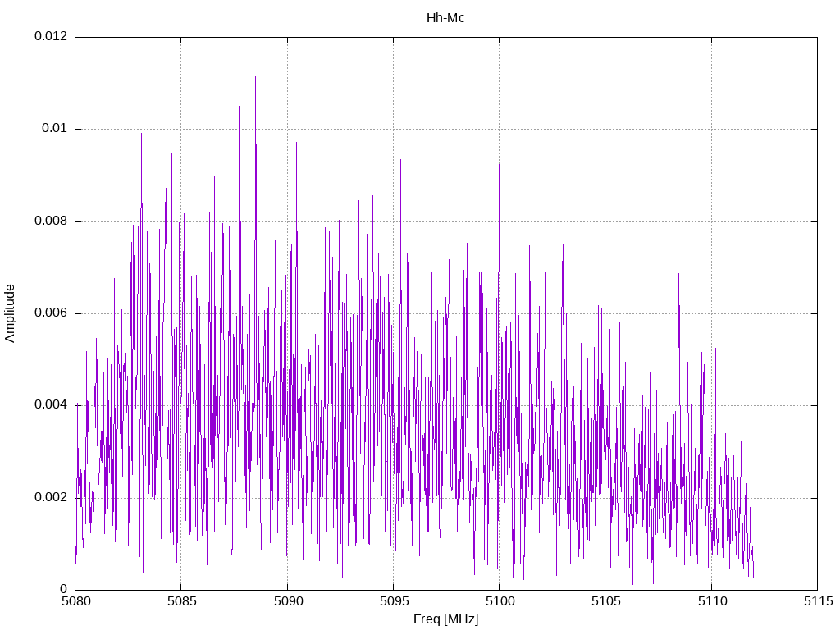
Task: Click x-axis value 5080
Action: (x=75, y=601)
